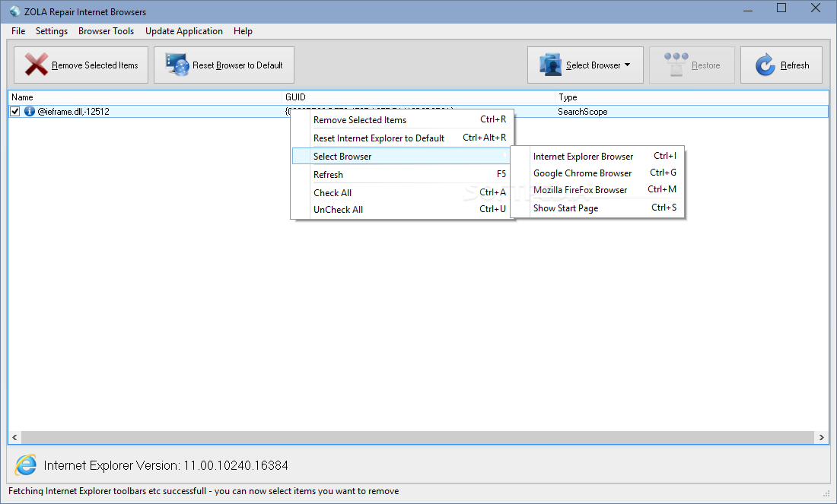The width and height of the screenshot is (837, 504).
Task: Choose Reset Internet Explorer to Default
Action: coord(403,138)
